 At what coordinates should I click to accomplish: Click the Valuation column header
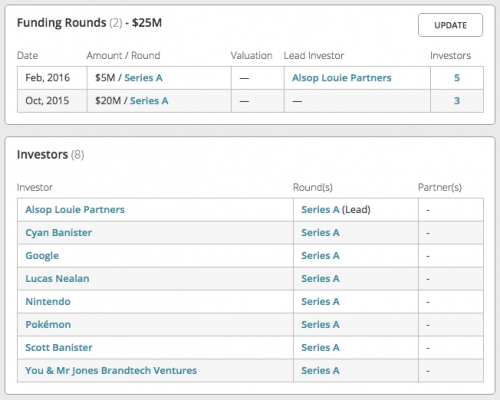(251, 55)
